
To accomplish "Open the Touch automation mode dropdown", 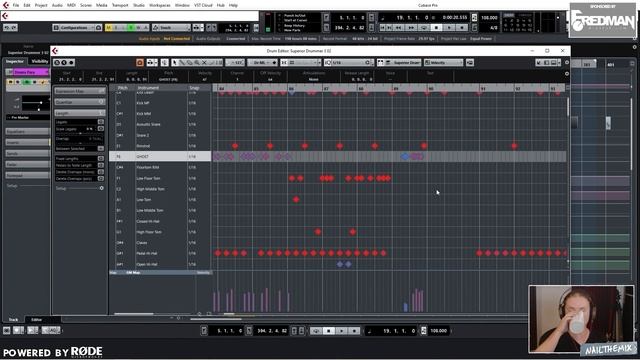I will [x=171, y=28].
